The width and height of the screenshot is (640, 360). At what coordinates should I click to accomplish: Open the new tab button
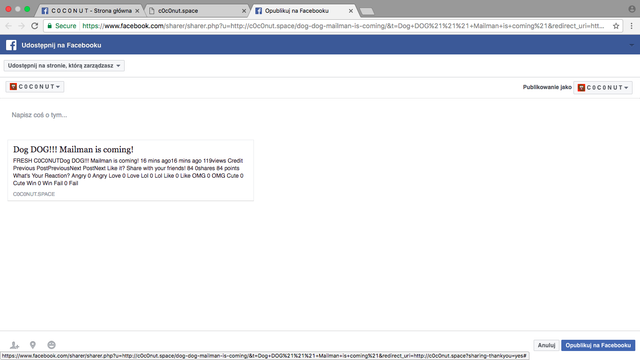(367, 11)
